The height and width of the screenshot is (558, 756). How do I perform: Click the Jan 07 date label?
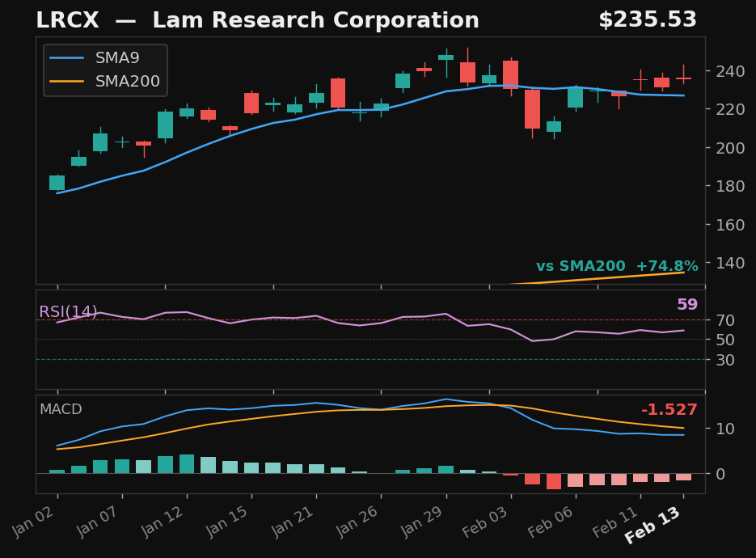tap(97, 522)
